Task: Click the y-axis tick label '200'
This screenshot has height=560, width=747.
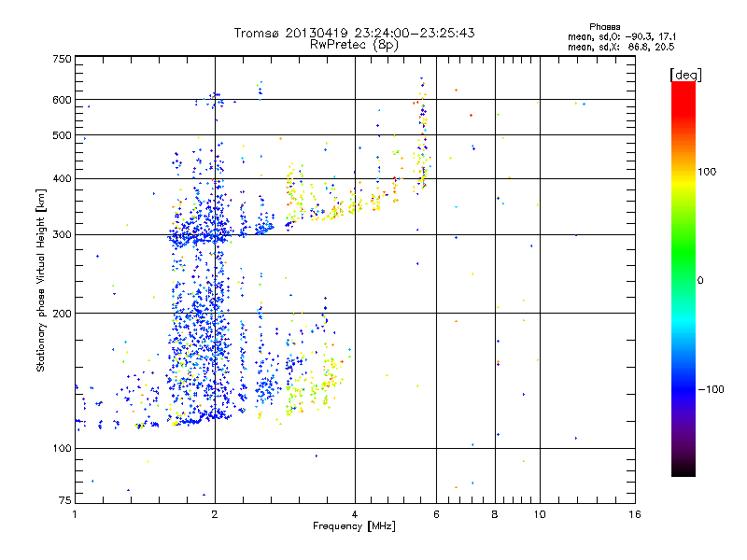Action: tap(62, 314)
